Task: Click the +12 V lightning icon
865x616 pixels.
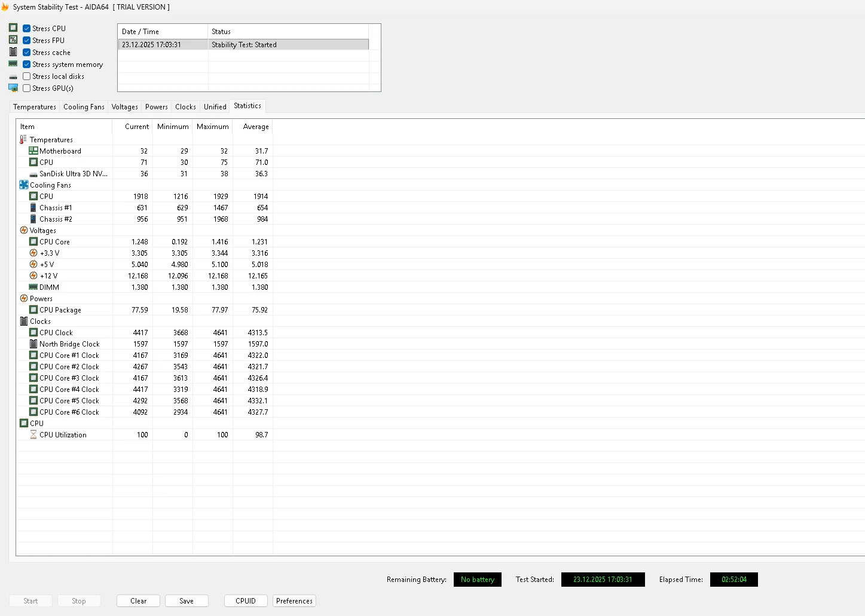Action: (x=33, y=276)
